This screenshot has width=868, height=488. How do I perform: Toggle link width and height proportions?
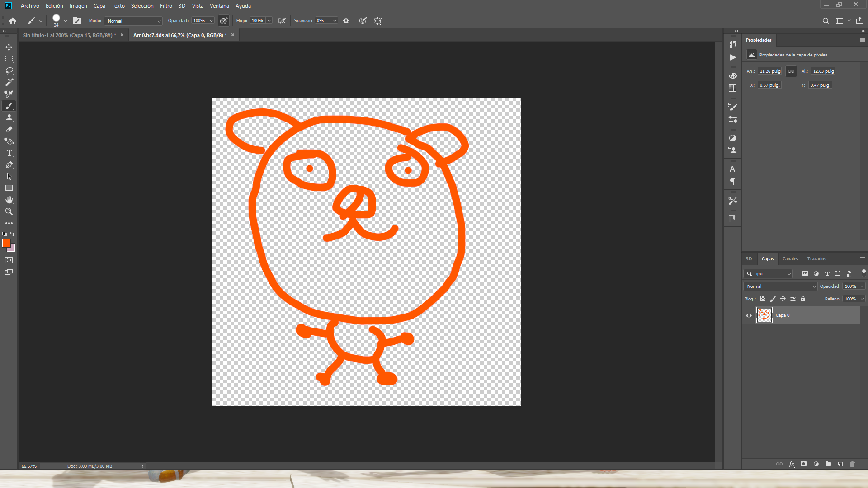tap(791, 71)
